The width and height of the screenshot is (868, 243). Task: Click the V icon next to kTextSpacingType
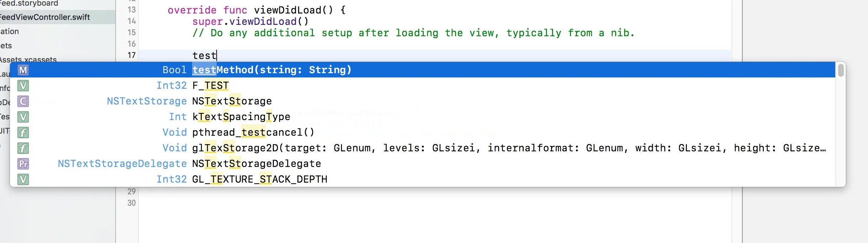(x=23, y=117)
